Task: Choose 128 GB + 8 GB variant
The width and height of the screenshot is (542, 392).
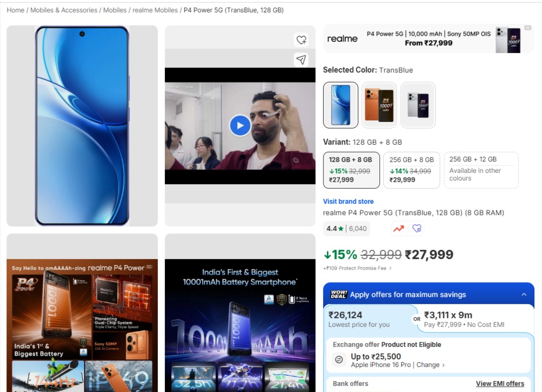Action: click(351, 170)
